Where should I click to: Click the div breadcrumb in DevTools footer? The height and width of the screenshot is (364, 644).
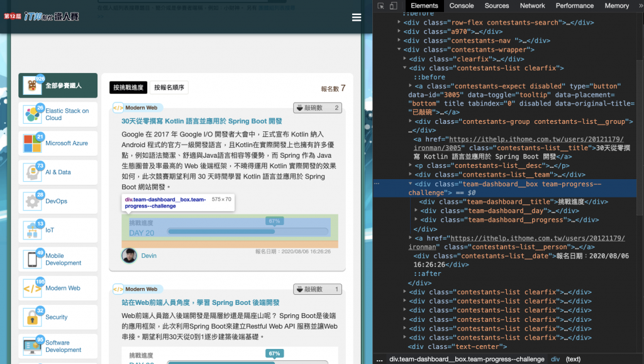click(555, 360)
